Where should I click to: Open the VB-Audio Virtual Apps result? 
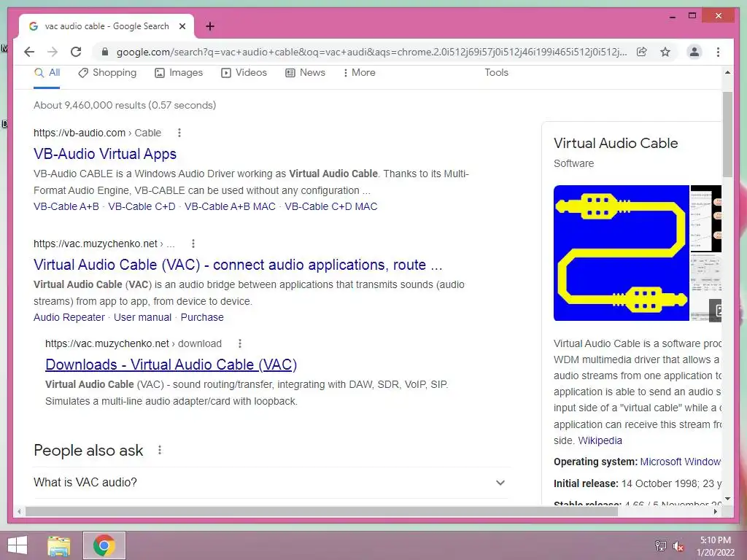click(105, 154)
